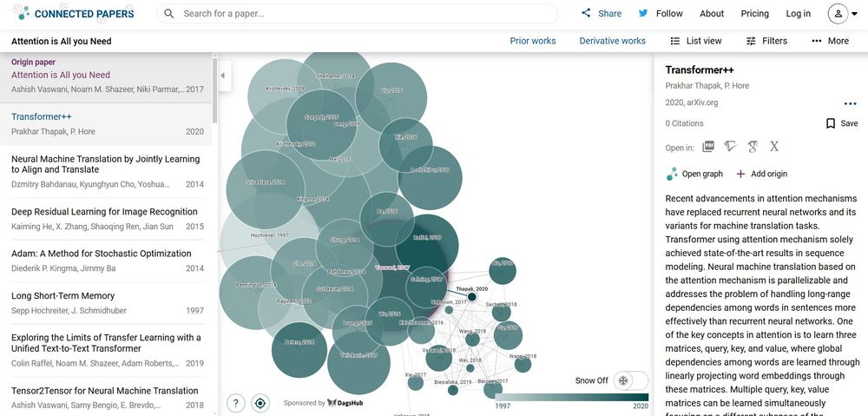
Task: Select 'Deep Residual Learning for Image Recognition'
Action: (x=106, y=219)
